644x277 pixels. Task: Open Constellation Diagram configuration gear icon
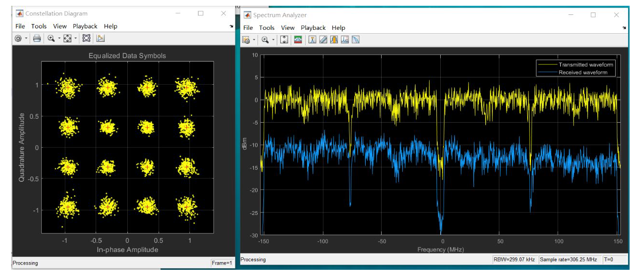click(x=18, y=38)
